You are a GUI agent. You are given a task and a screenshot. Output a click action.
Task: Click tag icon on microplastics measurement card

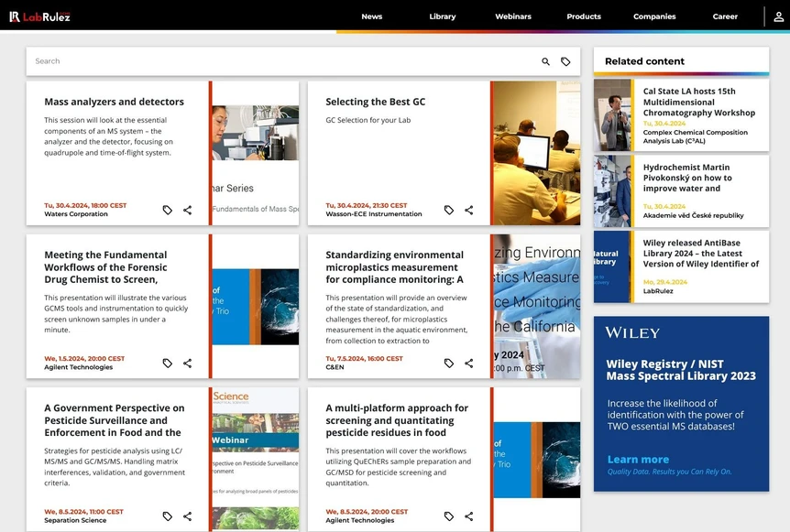tap(449, 363)
